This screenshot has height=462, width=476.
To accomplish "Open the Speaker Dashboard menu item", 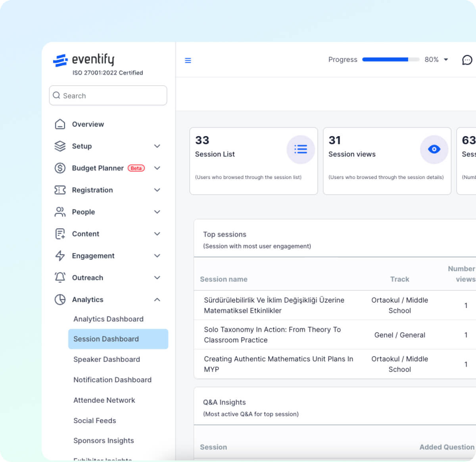I will click(x=107, y=359).
